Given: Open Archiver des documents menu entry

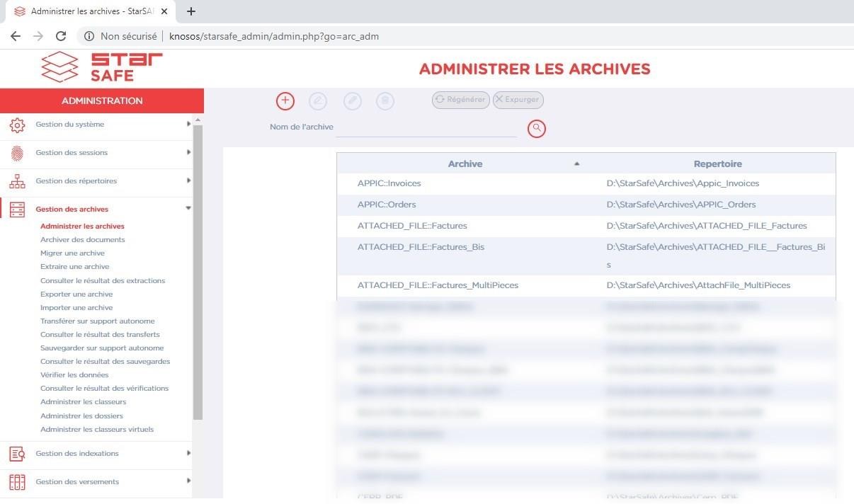Looking at the screenshot, I should (x=82, y=239).
